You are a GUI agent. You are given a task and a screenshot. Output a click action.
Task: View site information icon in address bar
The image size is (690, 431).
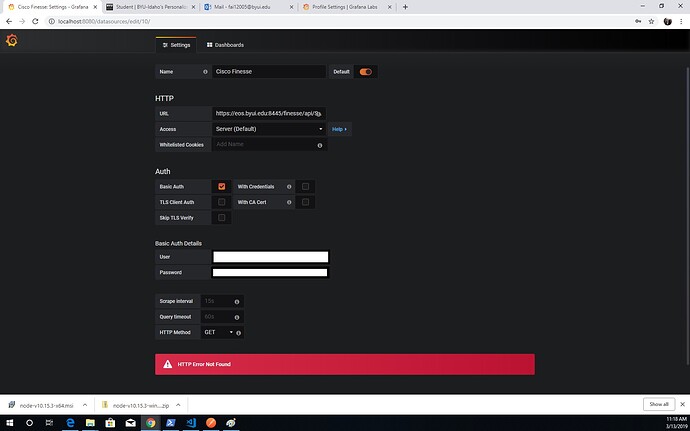point(51,21)
